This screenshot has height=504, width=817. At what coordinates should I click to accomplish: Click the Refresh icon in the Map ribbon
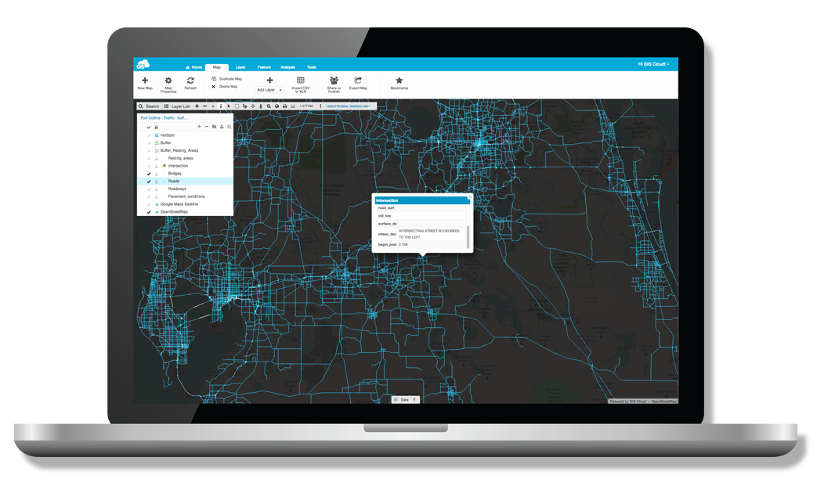[190, 82]
